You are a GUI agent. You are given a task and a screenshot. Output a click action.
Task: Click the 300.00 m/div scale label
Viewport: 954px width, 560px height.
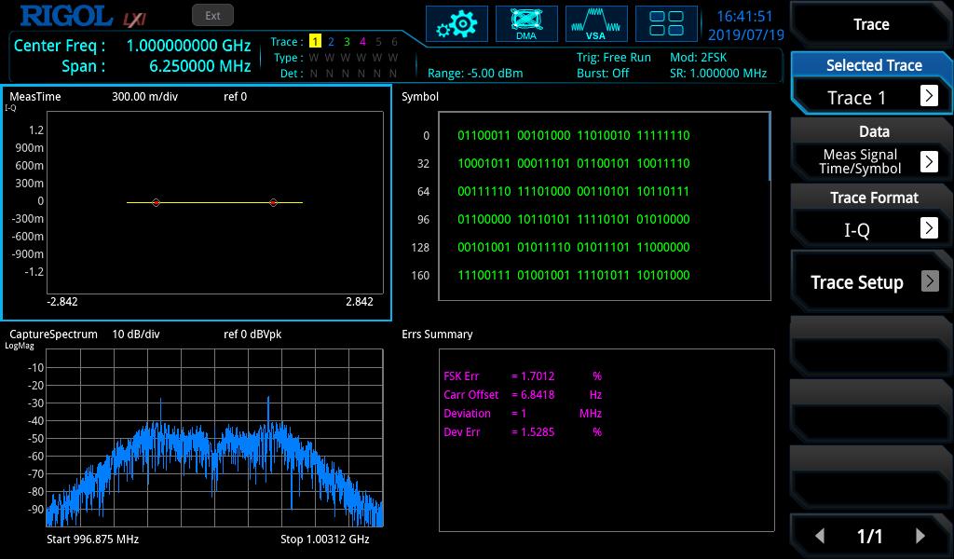[144, 96]
